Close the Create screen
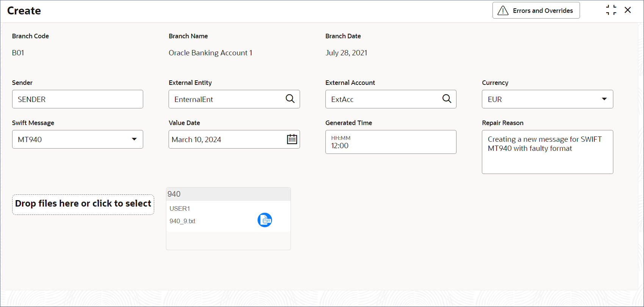644x307 pixels. (x=628, y=10)
